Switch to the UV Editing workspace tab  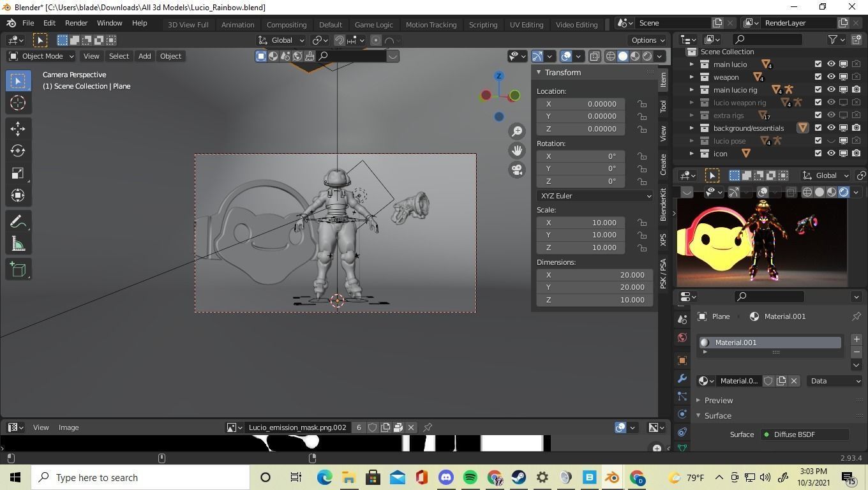coord(527,24)
